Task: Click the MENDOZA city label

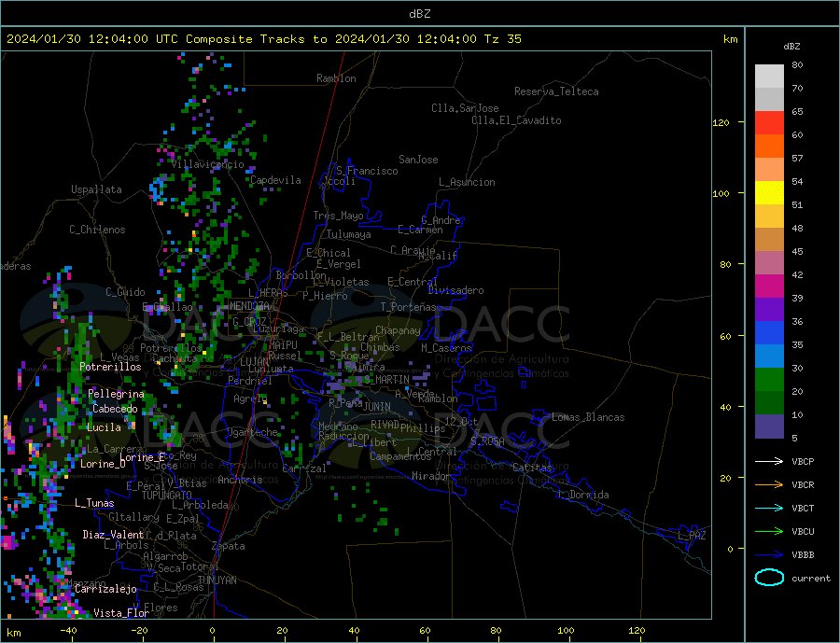Action: click(250, 306)
